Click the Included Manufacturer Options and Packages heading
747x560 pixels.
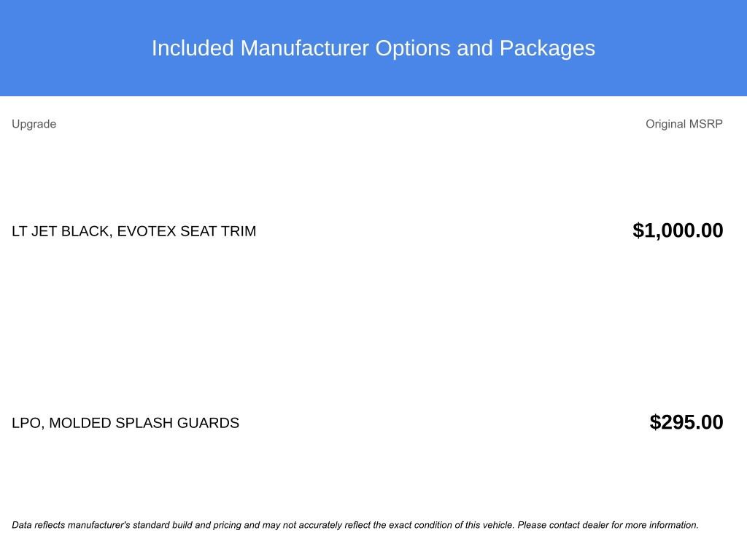click(x=373, y=48)
